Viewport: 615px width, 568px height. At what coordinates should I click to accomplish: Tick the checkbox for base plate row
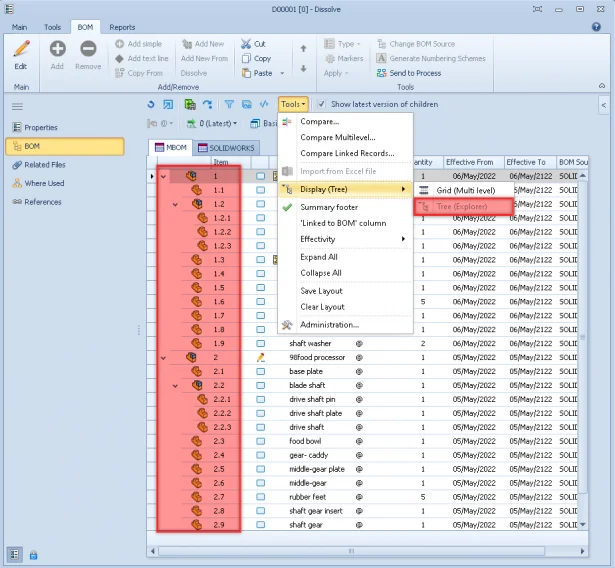261,371
